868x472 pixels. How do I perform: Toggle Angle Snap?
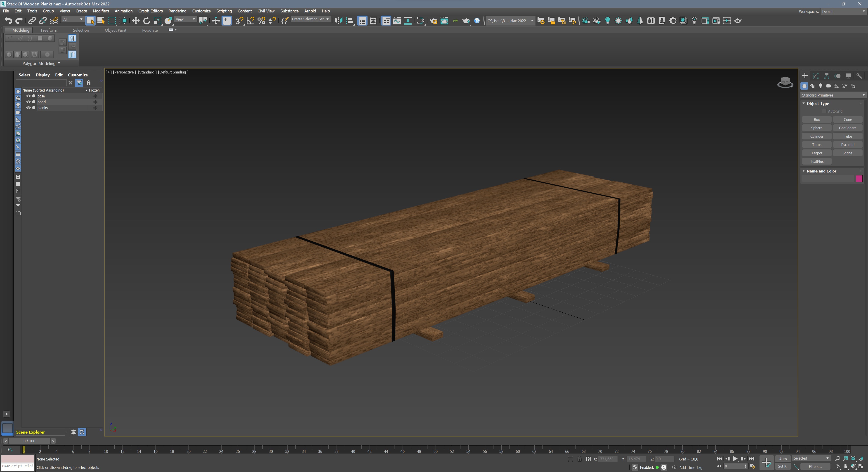[x=250, y=21]
